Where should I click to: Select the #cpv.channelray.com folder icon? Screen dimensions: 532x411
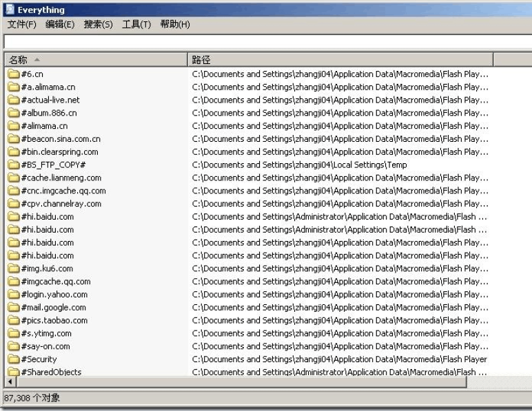pos(14,204)
